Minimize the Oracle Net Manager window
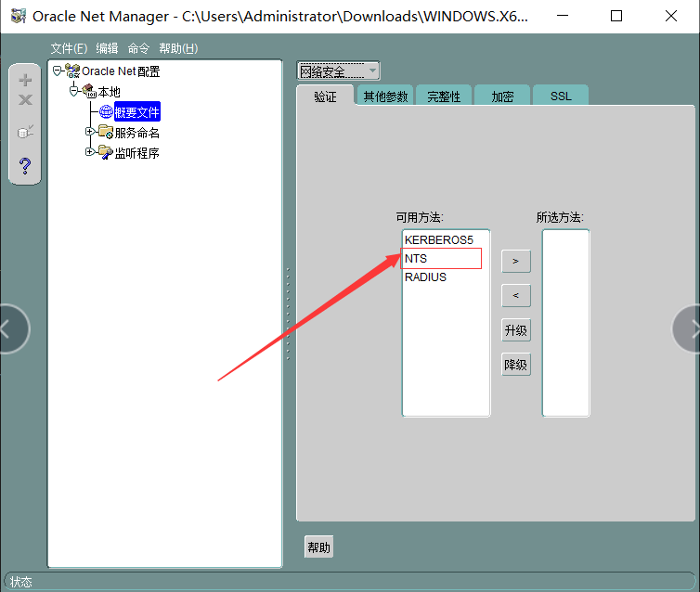The image size is (700, 592). tap(563, 16)
